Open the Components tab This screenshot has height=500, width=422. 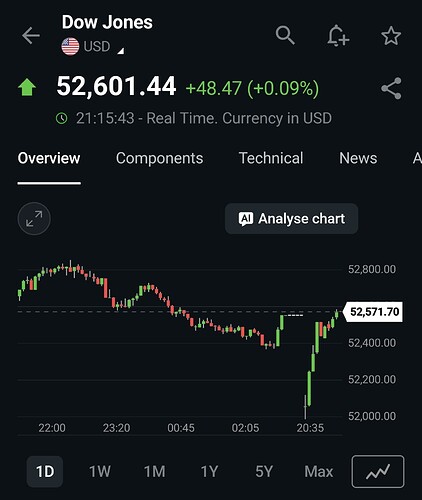[160, 158]
